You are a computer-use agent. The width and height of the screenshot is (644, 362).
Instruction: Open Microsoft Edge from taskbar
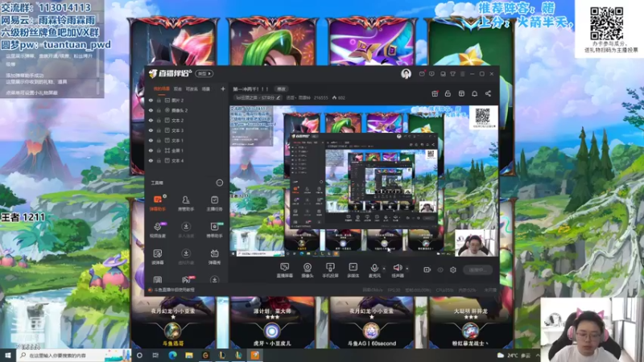[x=172, y=356]
